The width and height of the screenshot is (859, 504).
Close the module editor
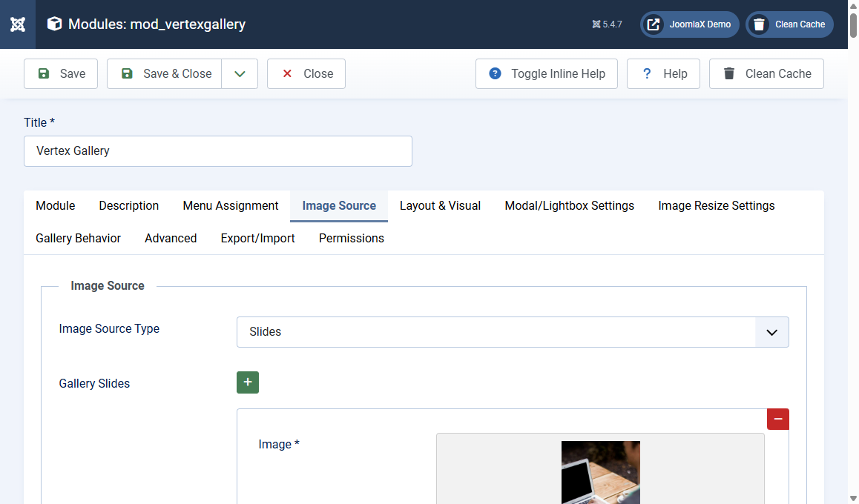coord(306,73)
